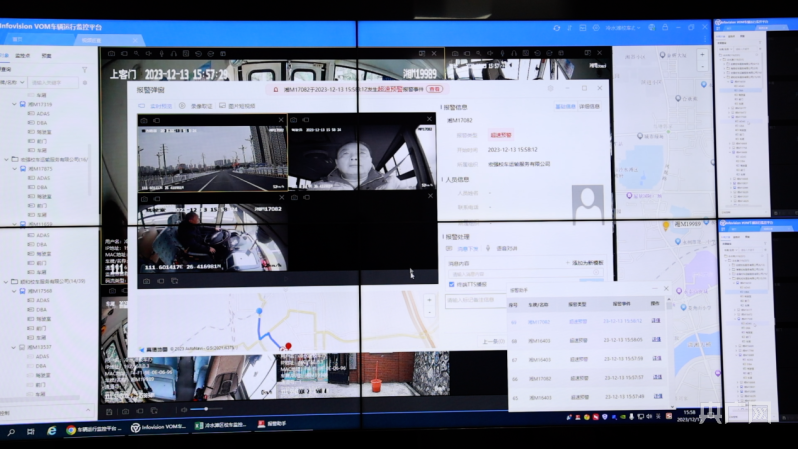Image resolution: width=798 pixels, height=449 pixels.
Task: Select the ADAS channel under 湘M17319
Action: point(39,114)
